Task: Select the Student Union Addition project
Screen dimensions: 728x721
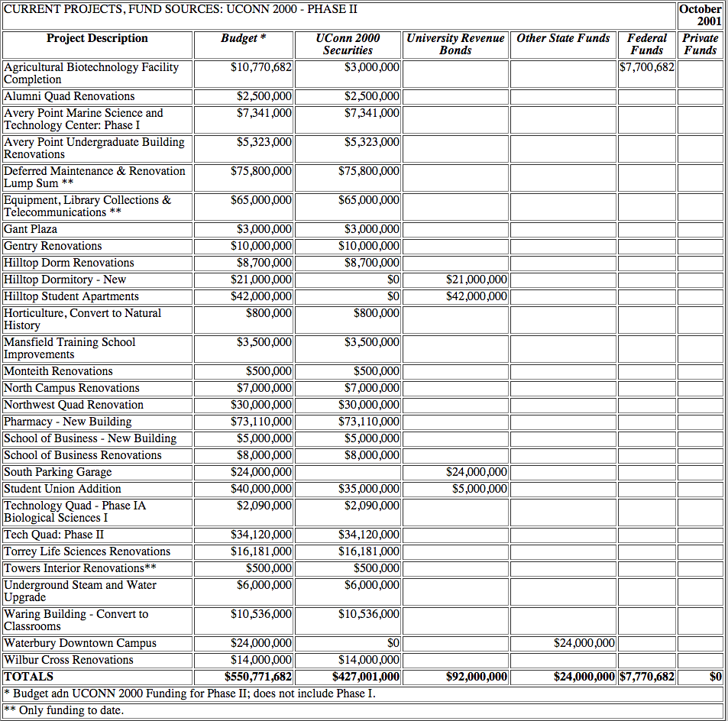Action: [63, 489]
